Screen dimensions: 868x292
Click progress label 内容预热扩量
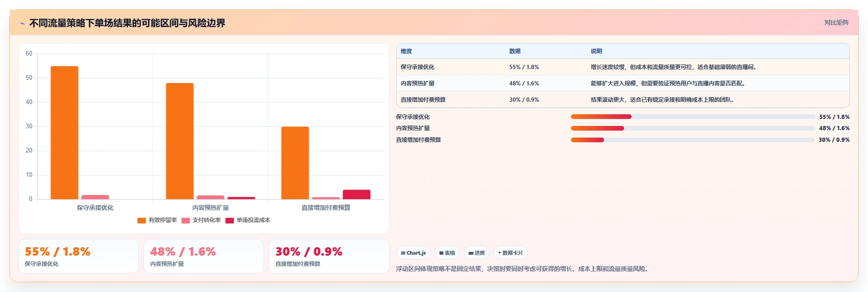413,128
